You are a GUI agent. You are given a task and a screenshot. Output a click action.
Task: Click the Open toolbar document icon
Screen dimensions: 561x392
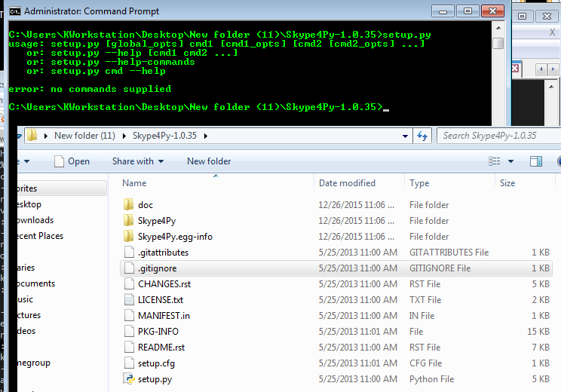59,161
